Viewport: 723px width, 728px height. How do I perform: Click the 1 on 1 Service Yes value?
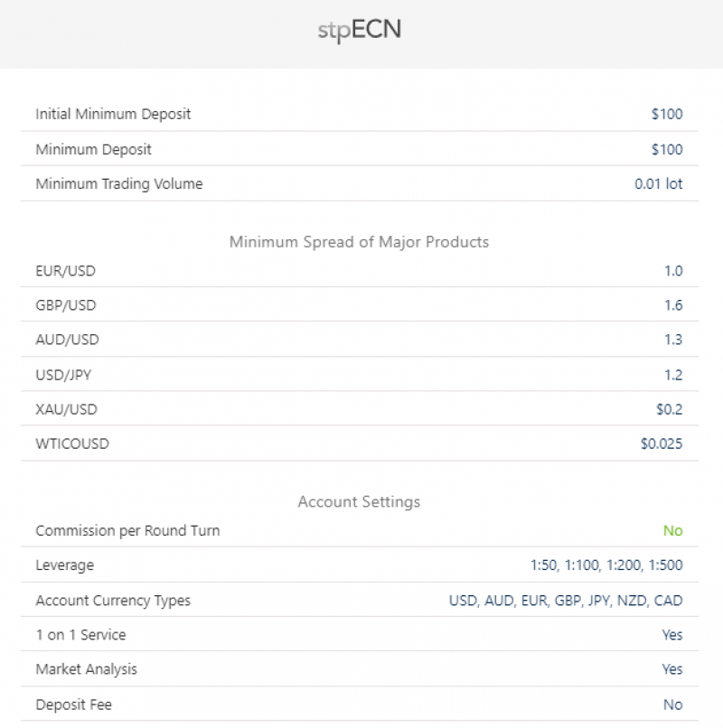click(x=671, y=635)
